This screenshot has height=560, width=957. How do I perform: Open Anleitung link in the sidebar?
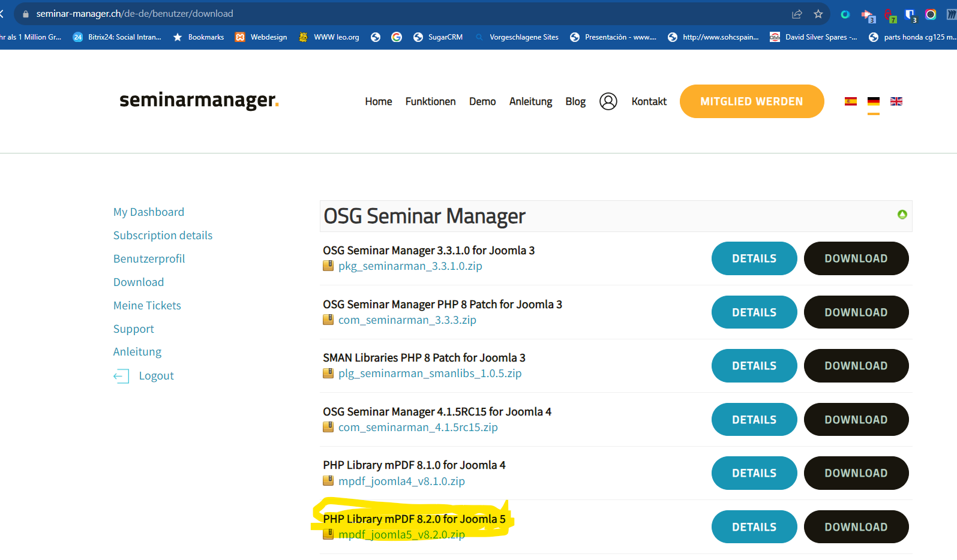pyautogui.click(x=137, y=352)
